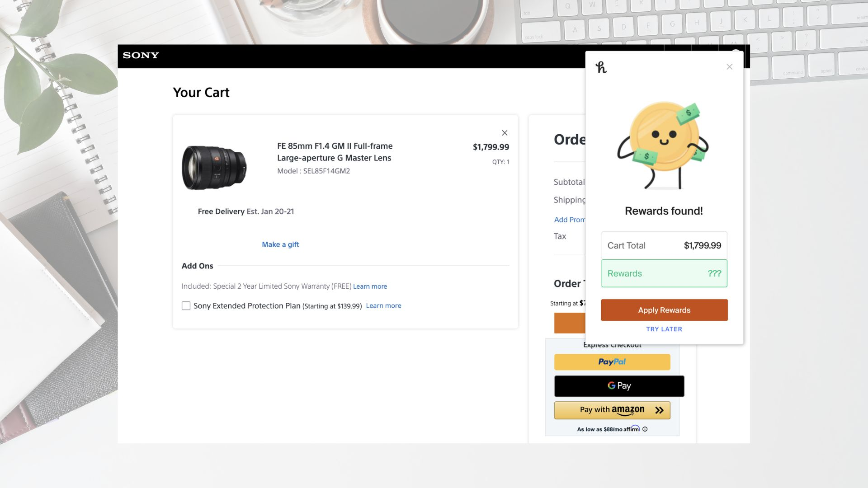
Task: Click the Affirm info icon
Action: pyautogui.click(x=645, y=429)
